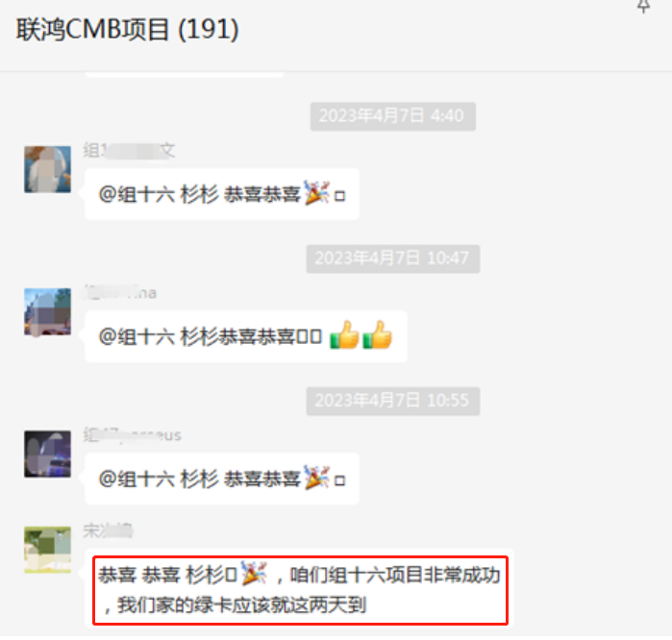The width and height of the screenshot is (672, 640).
Task: Open avatar of sender 宋
Action: (47, 550)
